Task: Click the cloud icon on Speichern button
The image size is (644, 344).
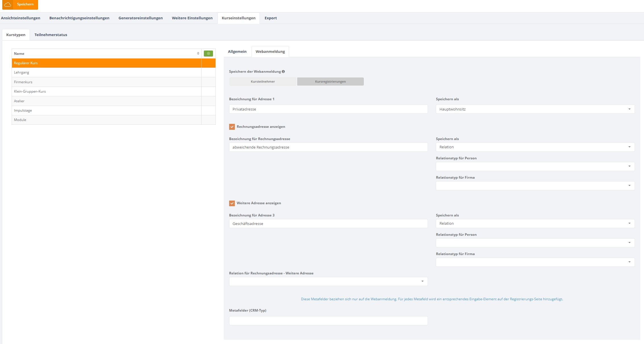Action: pyautogui.click(x=8, y=5)
